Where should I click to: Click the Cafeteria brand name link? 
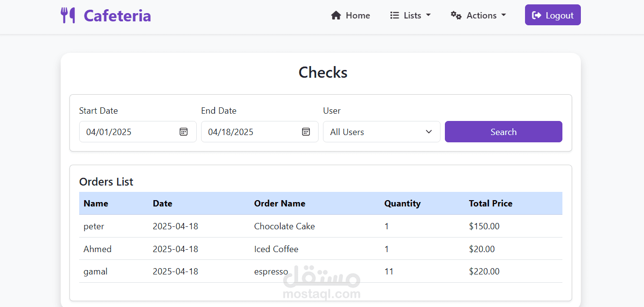tap(117, 16)
